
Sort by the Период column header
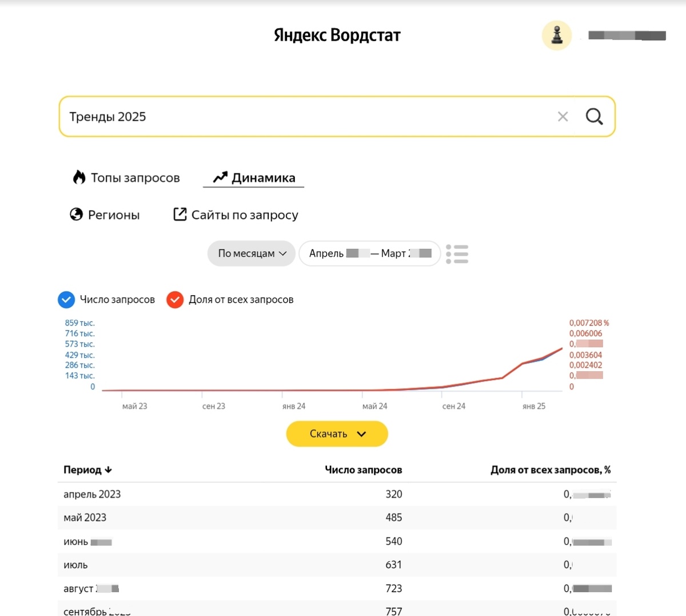click(88, 470)
